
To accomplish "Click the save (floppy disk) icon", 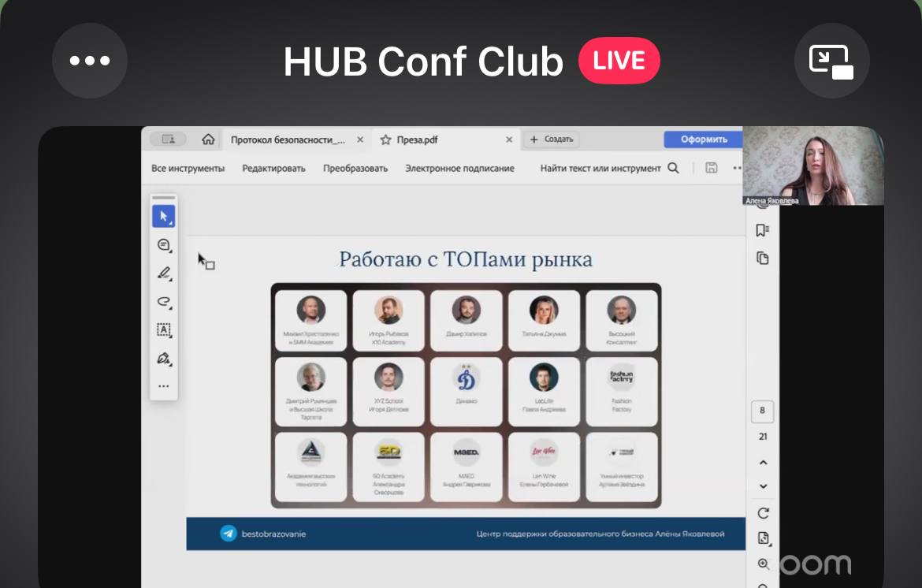I will (x=712, y=168).
